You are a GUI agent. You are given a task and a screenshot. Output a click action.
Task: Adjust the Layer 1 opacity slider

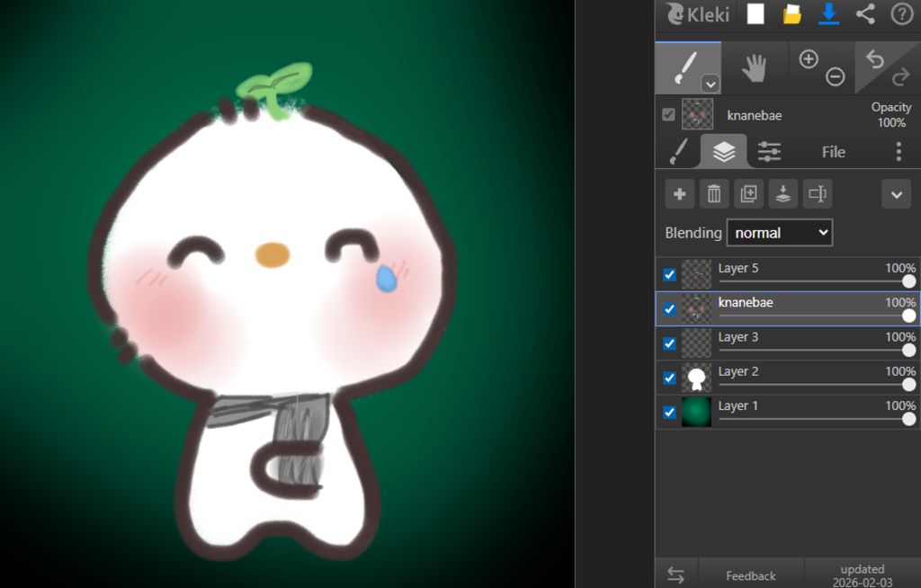(817, 419)
